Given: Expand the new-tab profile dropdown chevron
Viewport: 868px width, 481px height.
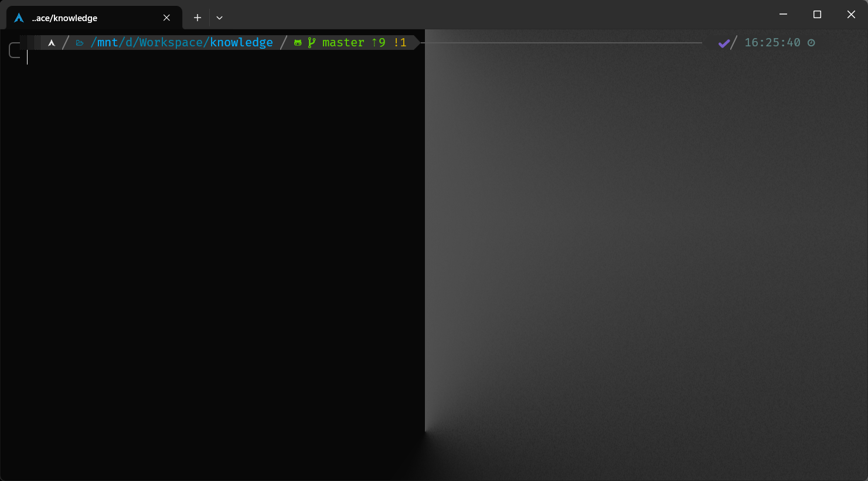Looking at the screenshot, I should pos(219,18).
